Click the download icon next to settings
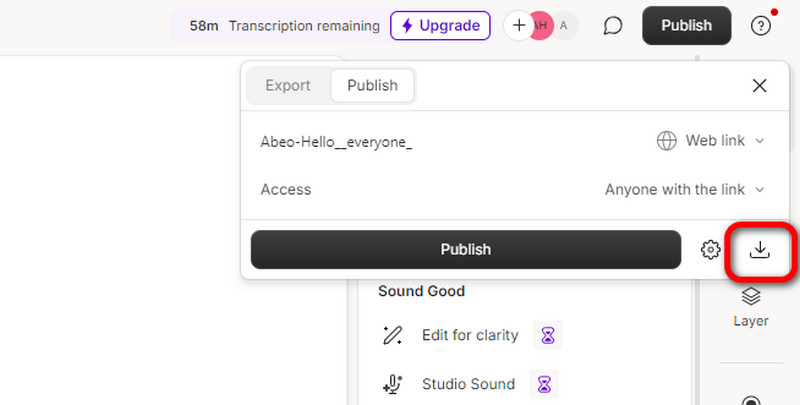This screenshot has height=405, width=800. (760, 249)
